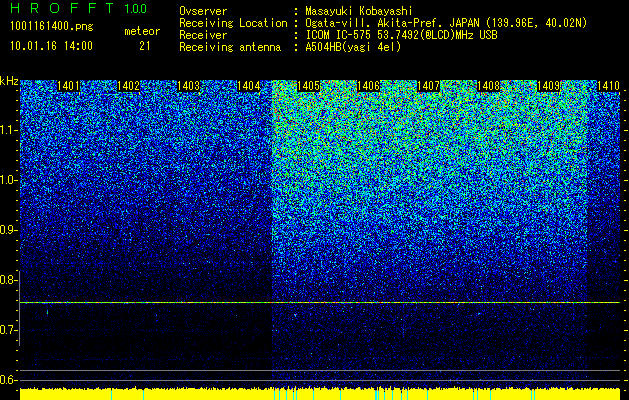Click the Ovserver label
The image size is (629, 400).
click(203, 11)
